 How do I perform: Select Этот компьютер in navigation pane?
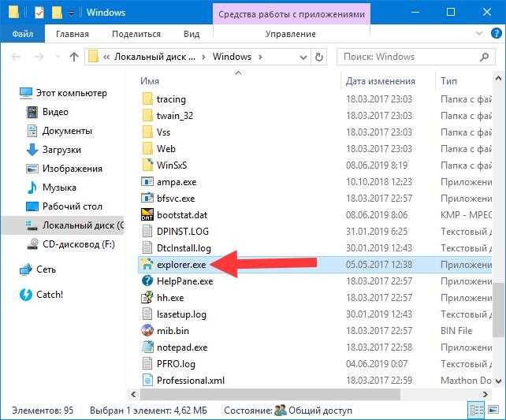pyautogui.click(x=63, y=93)
